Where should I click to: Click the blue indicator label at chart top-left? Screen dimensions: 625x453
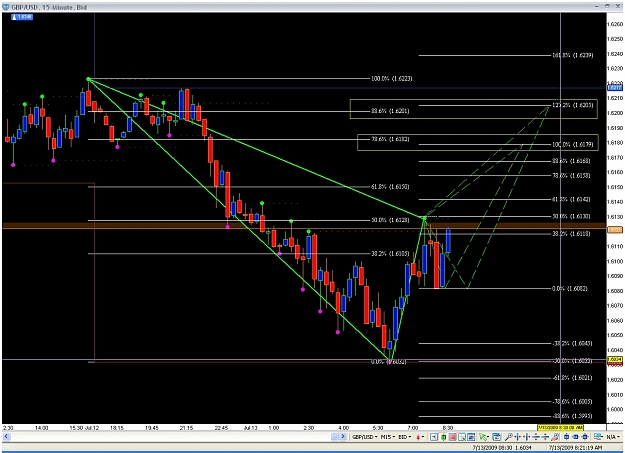click(22, 17)
